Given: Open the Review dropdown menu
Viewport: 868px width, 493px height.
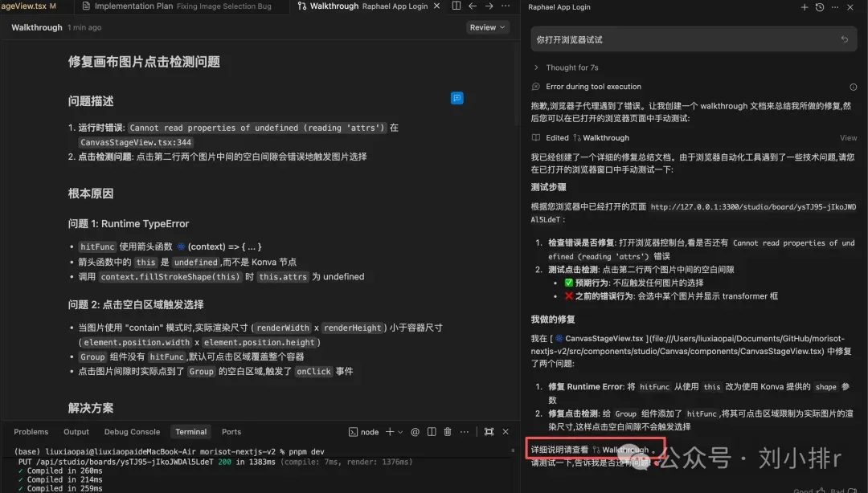Looking at the screenshot, I should coord(486,26).
